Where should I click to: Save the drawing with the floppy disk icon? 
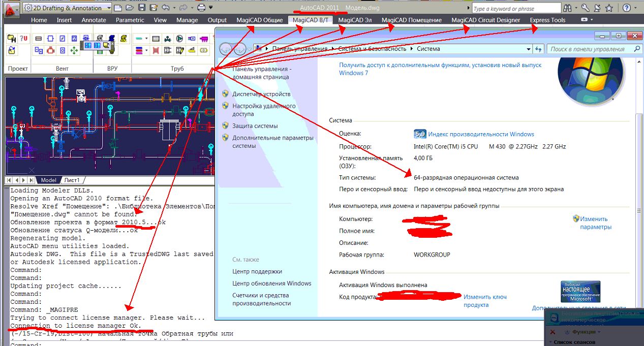tap(141, 8)
